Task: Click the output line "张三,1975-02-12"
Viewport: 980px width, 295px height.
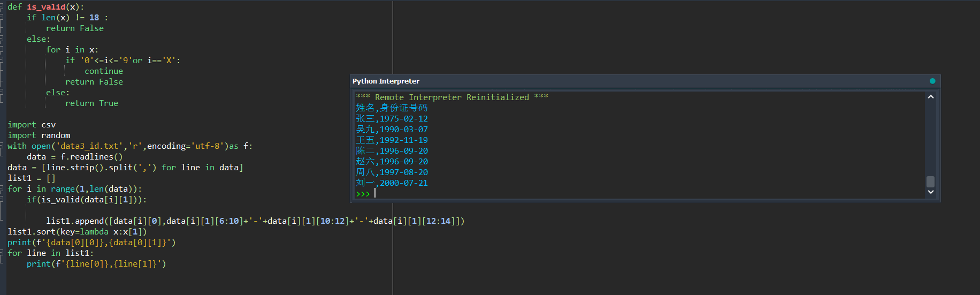Action: click(x=392, y=119)
